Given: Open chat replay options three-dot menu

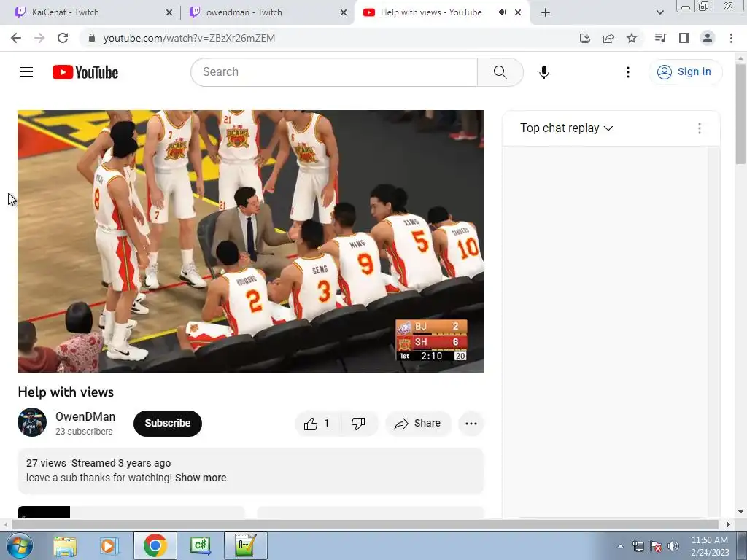Looking at the screenshot, I should [x=700, y=128].
